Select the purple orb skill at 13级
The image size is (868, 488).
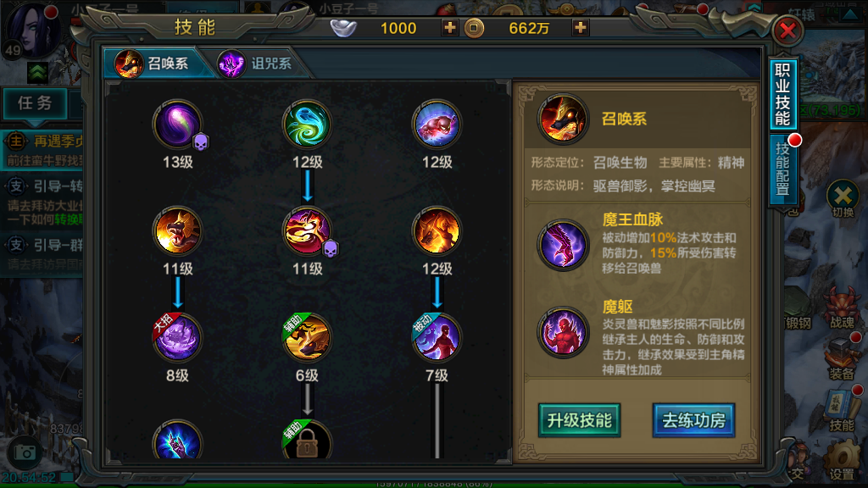(x=177, y=125)
